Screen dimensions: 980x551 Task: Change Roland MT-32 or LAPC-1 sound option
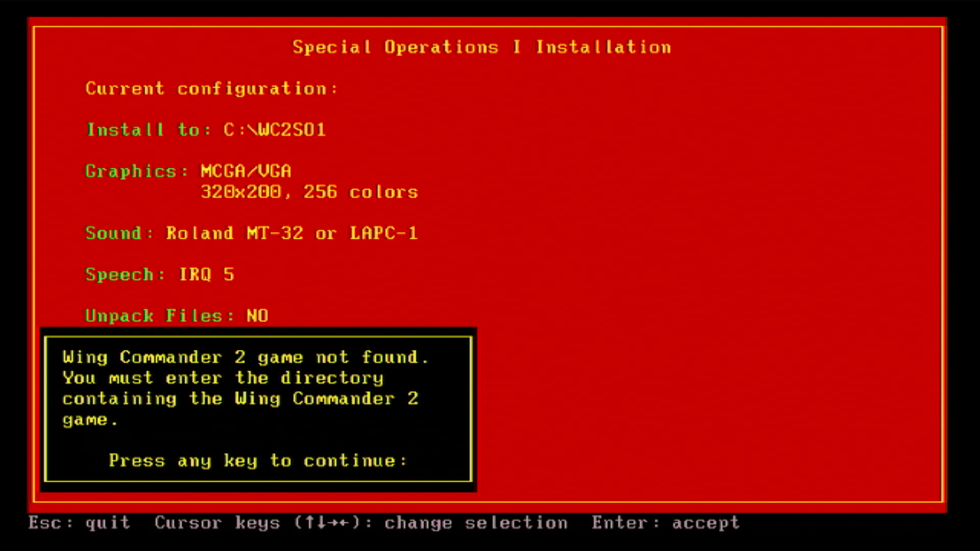pyautogui.click(x=291, y=233)
